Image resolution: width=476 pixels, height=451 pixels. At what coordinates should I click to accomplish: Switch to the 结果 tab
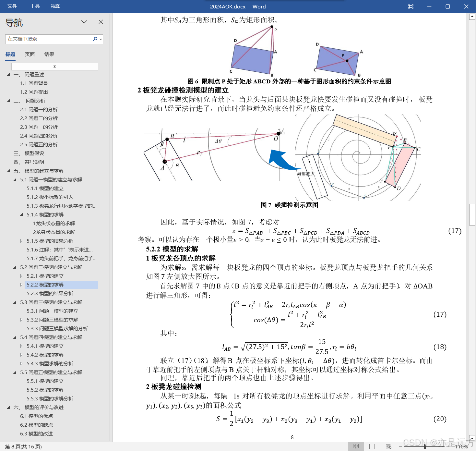coord(49,55)
